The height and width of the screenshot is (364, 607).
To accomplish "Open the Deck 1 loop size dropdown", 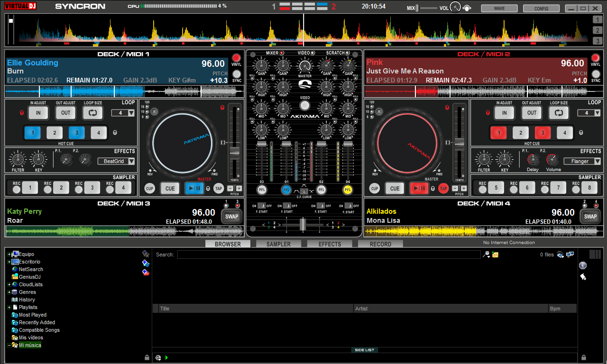I will click(123, 113).
